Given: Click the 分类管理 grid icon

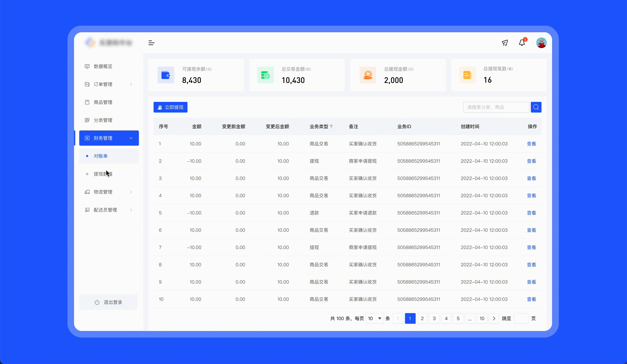Looking at the screenshot, I should (x=87, y=120).
